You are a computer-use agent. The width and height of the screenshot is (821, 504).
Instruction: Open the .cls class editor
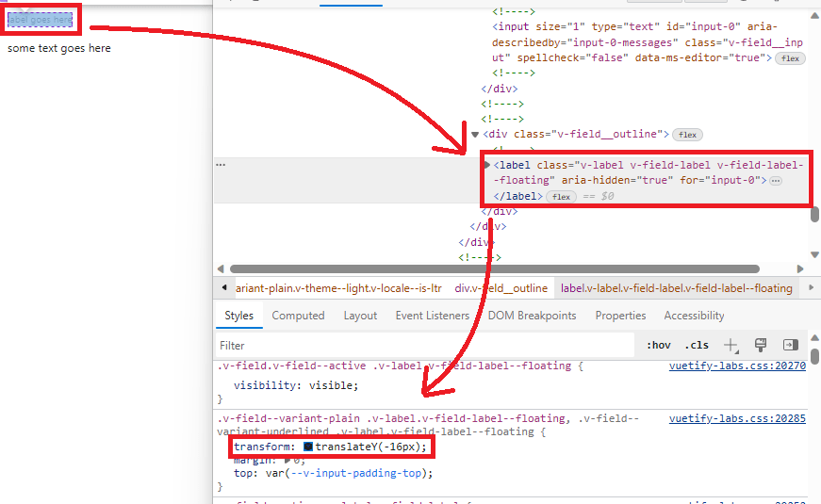[x=697, y=345]
